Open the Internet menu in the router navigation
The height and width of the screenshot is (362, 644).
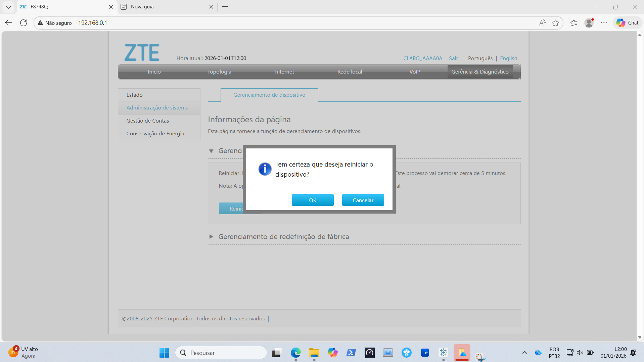point(284,72)
